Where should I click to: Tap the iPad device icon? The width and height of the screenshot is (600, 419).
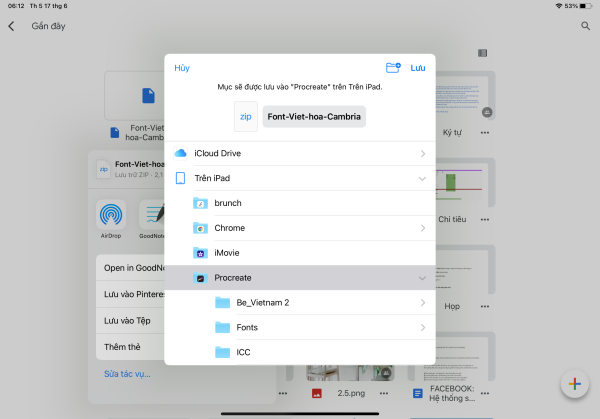180,178
